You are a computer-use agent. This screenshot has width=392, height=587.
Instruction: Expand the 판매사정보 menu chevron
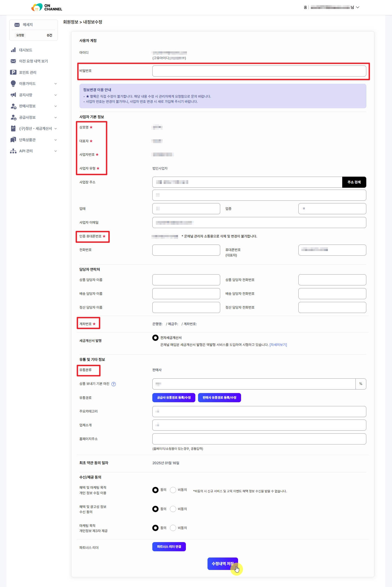pyautogui.click(x=55, y=106)
